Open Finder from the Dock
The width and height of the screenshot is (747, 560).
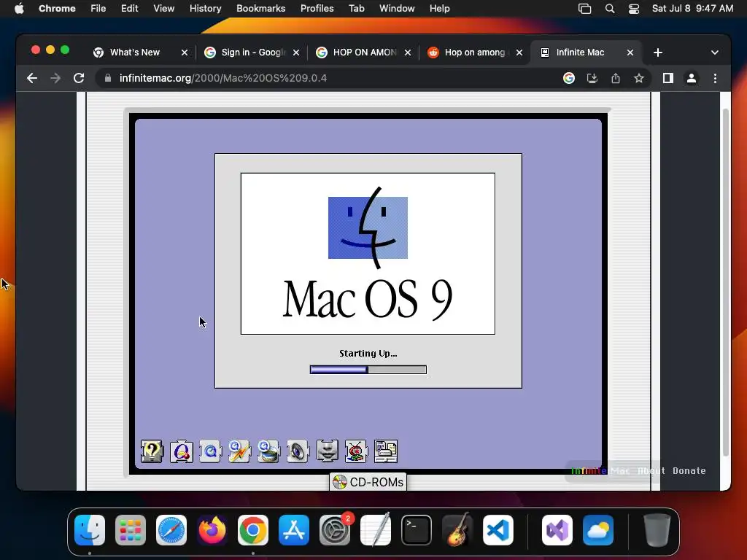tap(90, 529)
